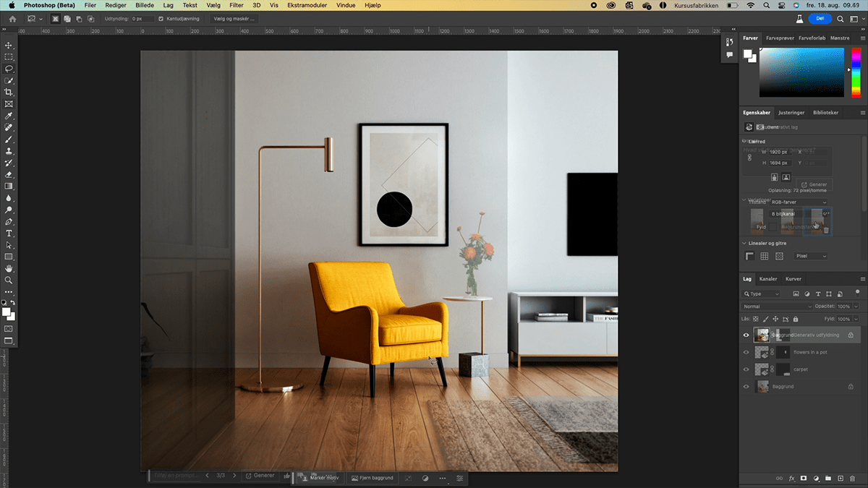Select the Hand tool
Screen dimensions: 868x488
[x=9, y=268]
